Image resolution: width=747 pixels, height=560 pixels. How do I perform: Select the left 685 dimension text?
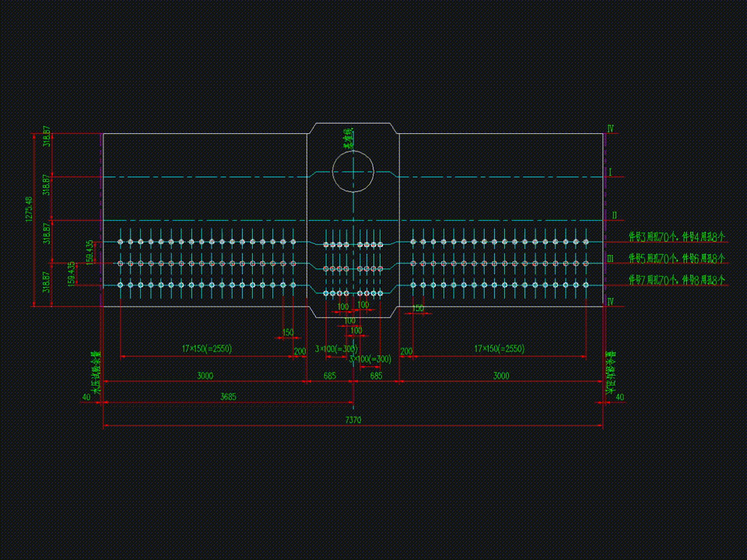[x=330, y=376]
